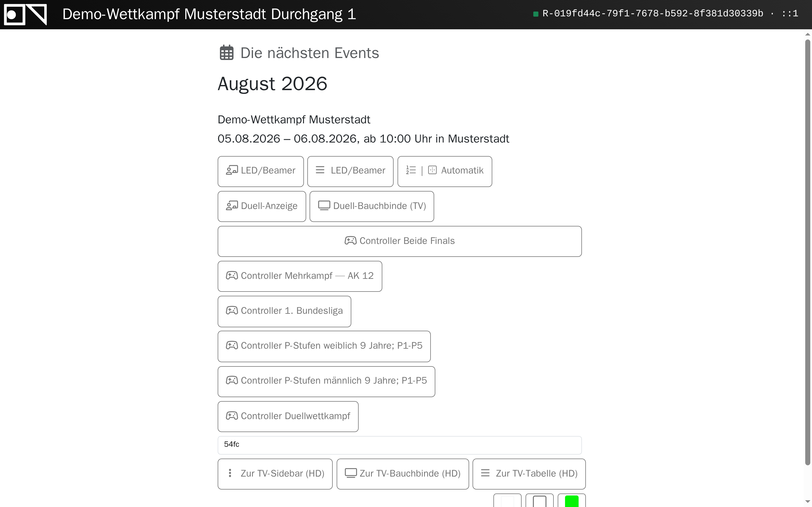The height and width of the screenshot is (507, 812).
Task: Click the calendar icon beside Die nächsten Events
Action: click(226, 53)
